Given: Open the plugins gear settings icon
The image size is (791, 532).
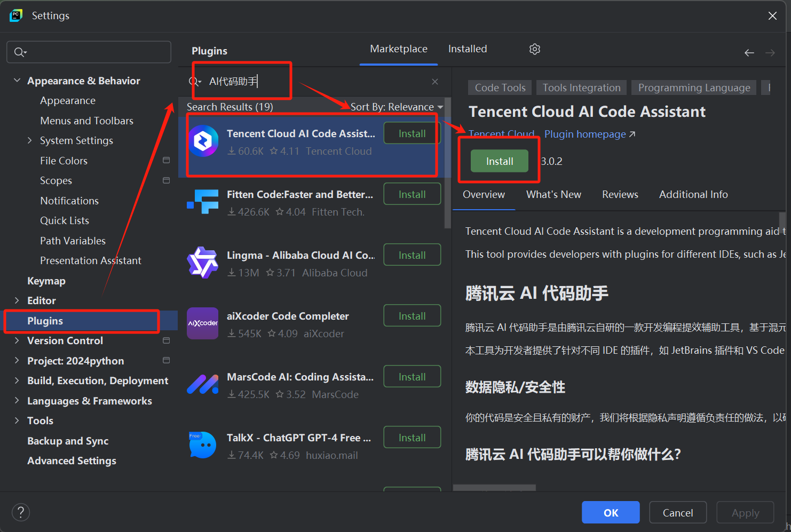Looking at the screenshot, I should [534, 49].
